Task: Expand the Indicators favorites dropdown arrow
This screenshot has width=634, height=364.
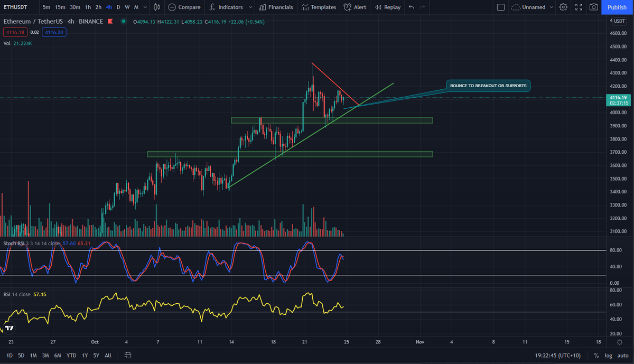Action: [250, 7]
